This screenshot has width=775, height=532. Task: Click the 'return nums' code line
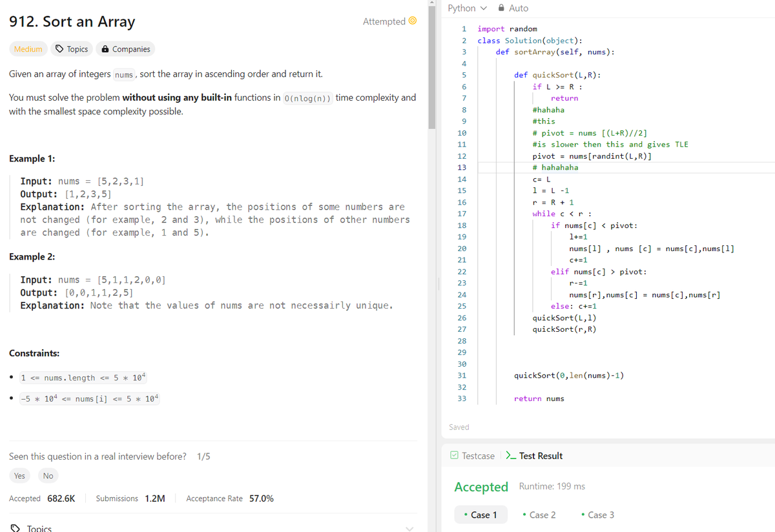point(539,399)
